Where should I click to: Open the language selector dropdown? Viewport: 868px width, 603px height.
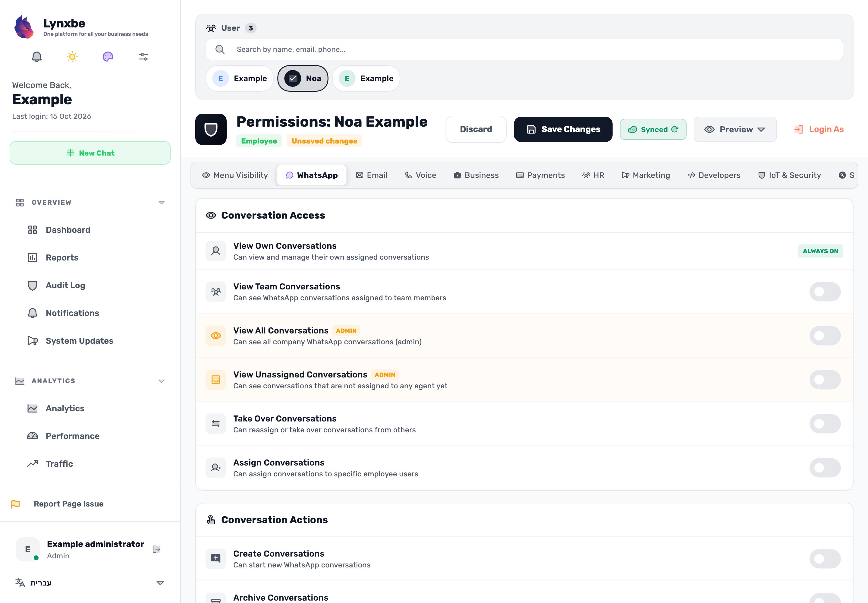point(90,582)
